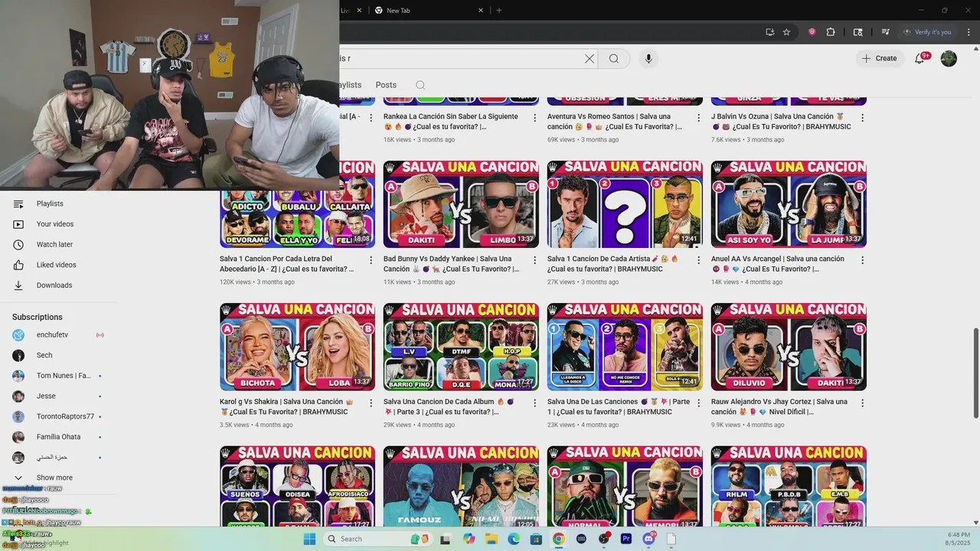Add a new browser tab
Screen dimensions: 980x551
point(499,11)
